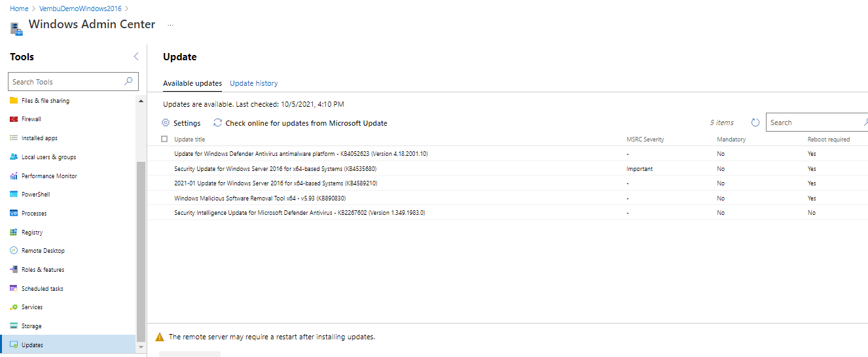Click the Updates tool icon
This screenshot has width=868, height=357.
[x=14, y=345]
